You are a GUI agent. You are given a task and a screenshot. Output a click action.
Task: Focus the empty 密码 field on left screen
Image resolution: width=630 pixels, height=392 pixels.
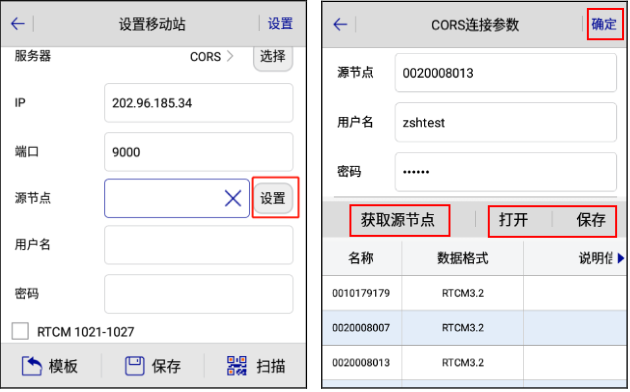point(198,294)
